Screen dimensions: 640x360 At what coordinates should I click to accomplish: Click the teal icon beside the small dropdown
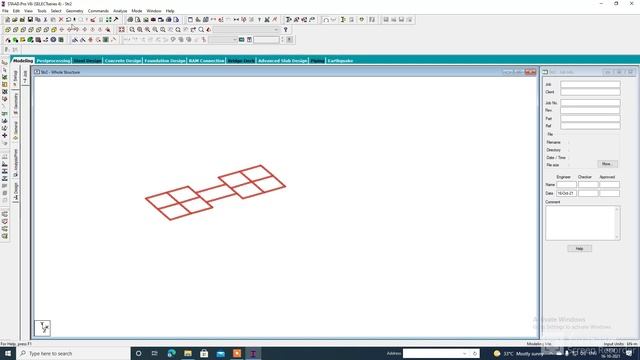point(242,40)
